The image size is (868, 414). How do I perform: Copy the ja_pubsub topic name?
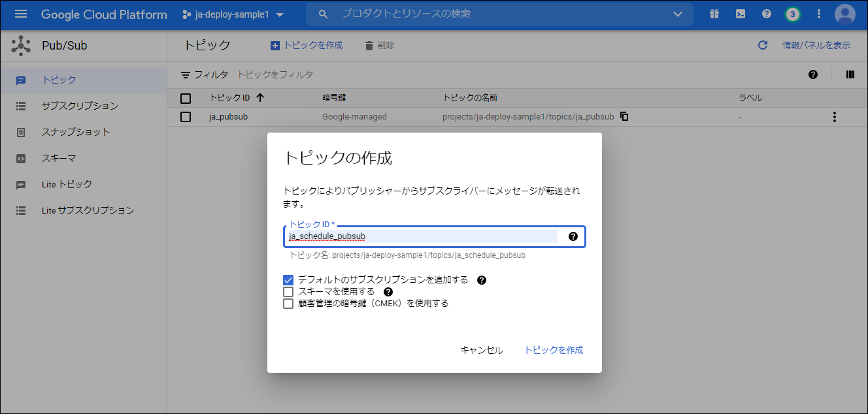pos(624,117)
